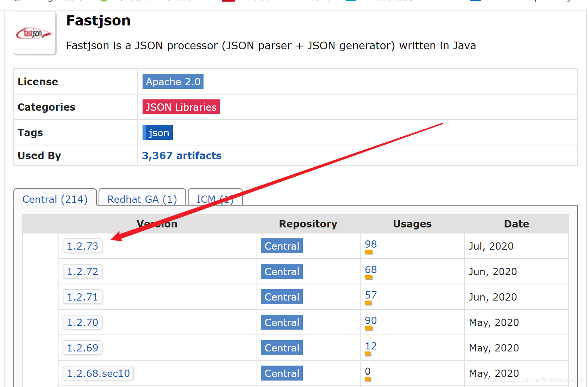
Task: Switch to the Central (214) tab
Action: coord(55,199)
